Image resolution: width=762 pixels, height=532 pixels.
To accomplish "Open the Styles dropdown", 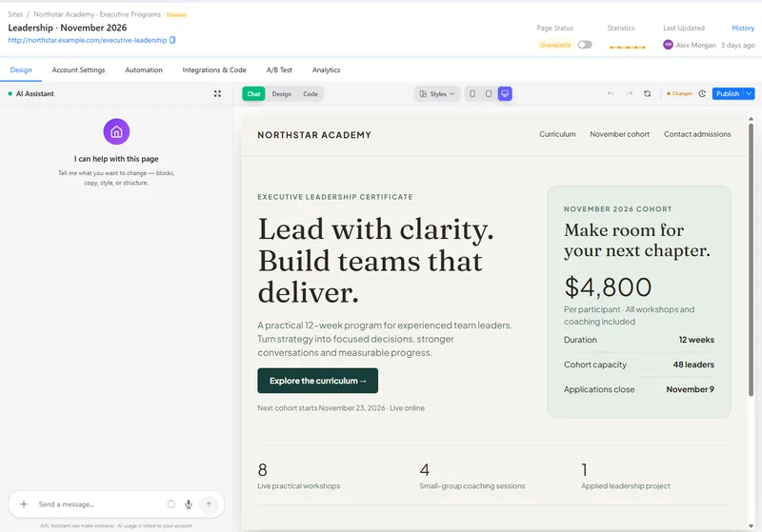I will 437,93.
